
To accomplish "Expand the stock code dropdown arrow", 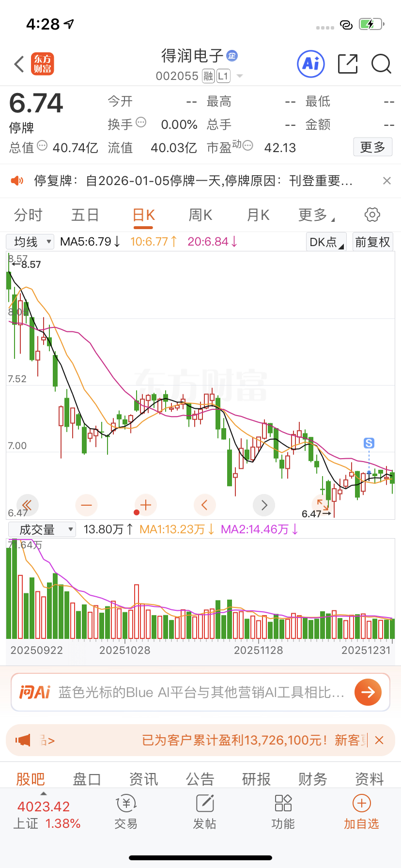I will pyautogui.click(x=239, y=76).
